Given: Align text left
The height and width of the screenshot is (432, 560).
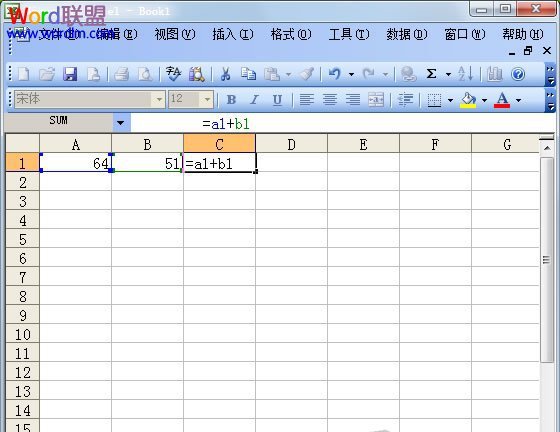Looking at the screenshot, I should tap(307, 100).
